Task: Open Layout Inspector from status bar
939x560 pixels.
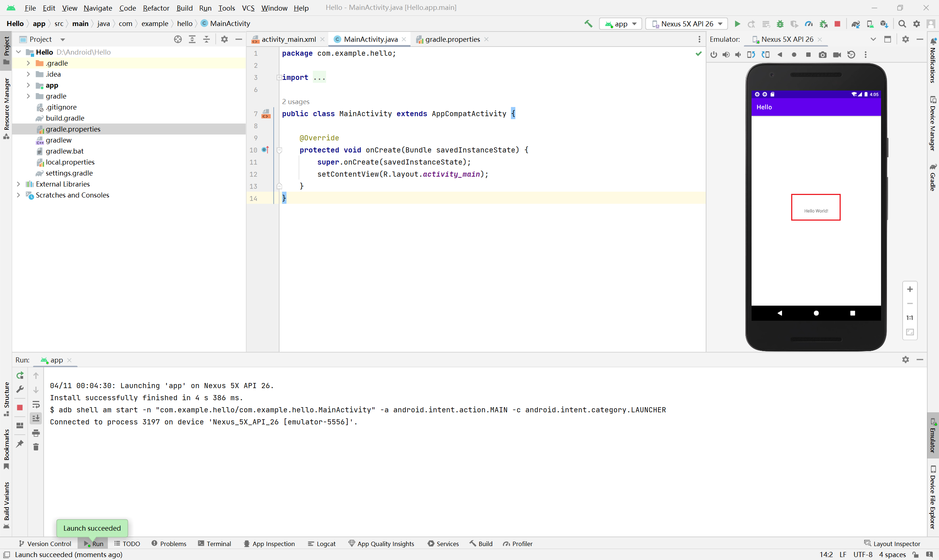Action: [892, 544]
